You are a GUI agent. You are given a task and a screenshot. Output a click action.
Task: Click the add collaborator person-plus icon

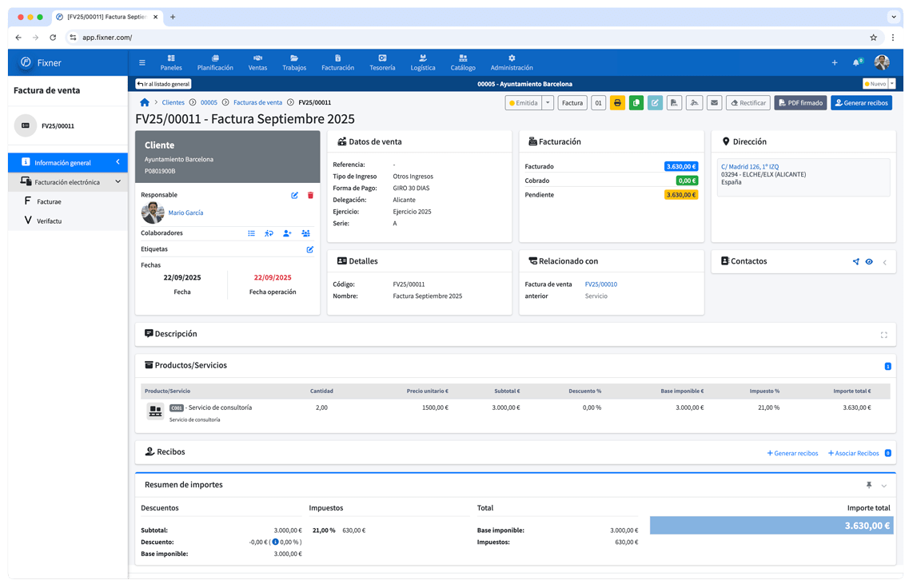(x=287, y=233)
